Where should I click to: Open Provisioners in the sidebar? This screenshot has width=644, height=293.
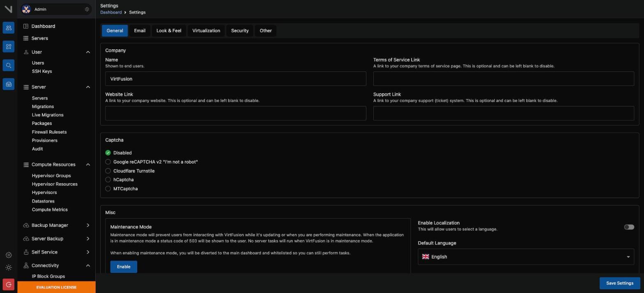tap(45, 141)
